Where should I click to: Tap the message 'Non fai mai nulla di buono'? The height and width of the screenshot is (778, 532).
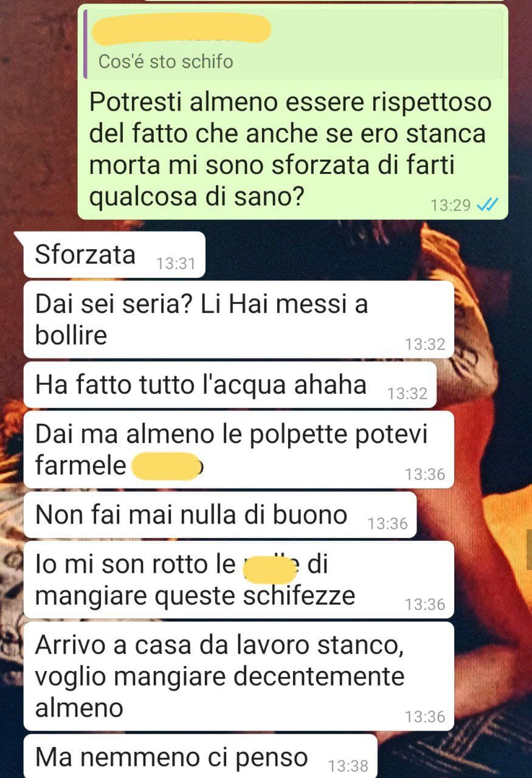tap(219, 515)
